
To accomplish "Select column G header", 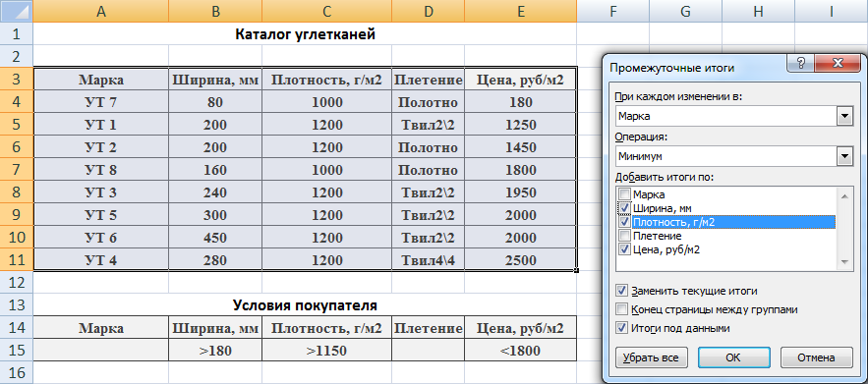I will tap(685, 11).
